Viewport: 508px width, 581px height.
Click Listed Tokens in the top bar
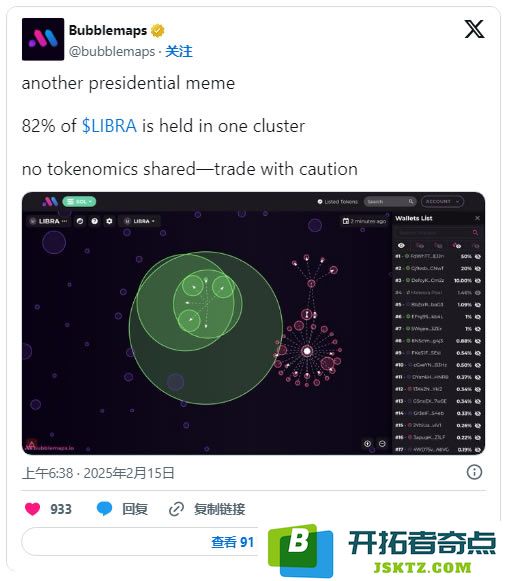338,202
